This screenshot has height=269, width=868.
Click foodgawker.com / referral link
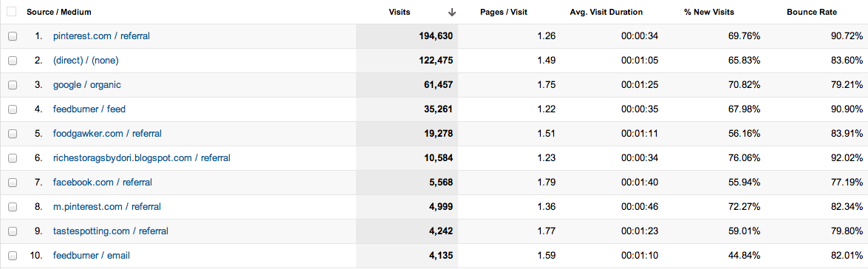pyautogui.click(x=107, y=134)
